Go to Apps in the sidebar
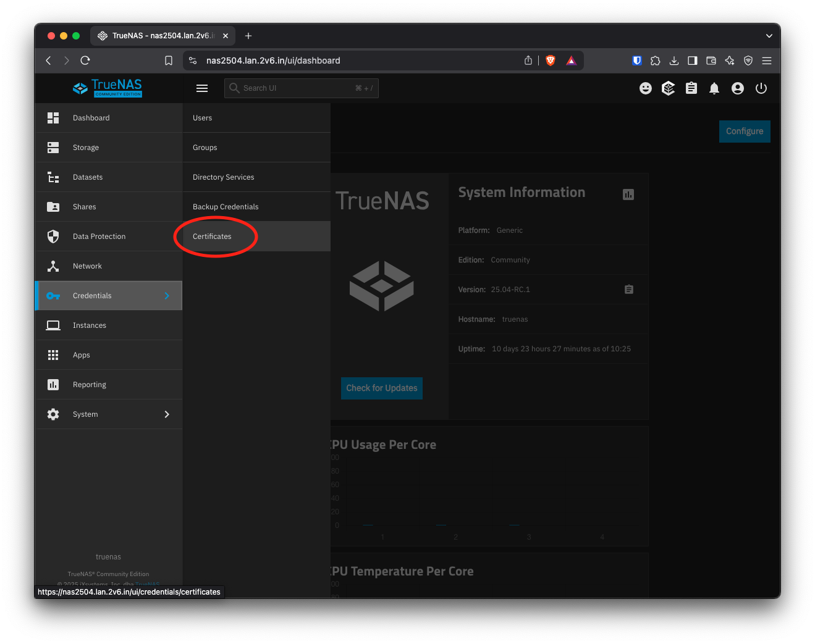The width and height of the screenshot is (815, 644). click(x=109, y=355)
